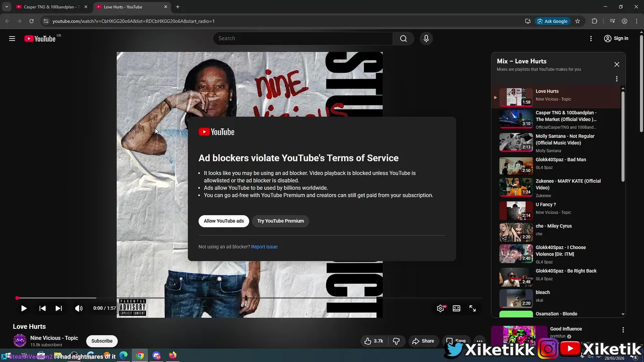Screen dimensions: 644x362
Task: Open Firefox from taskbar
Action: point(173,355)
